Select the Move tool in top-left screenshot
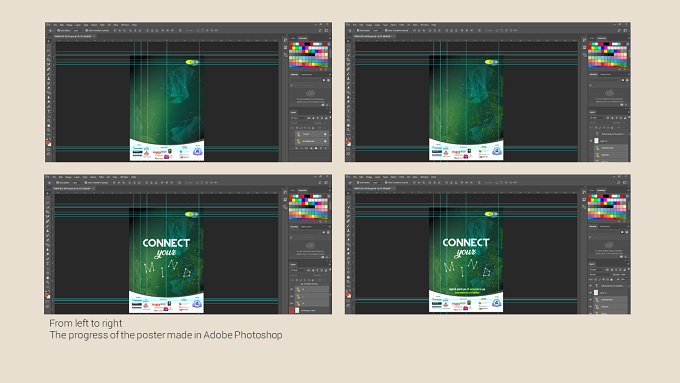 coord(49,41)
